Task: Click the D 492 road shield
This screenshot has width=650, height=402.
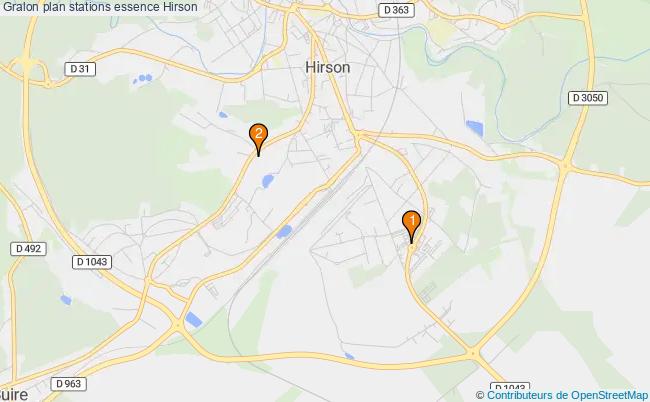Action: (x=28, y=249)
